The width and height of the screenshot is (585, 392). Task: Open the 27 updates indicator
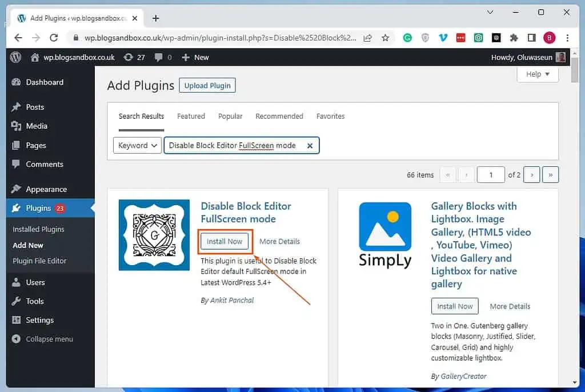tap(134, 57)
